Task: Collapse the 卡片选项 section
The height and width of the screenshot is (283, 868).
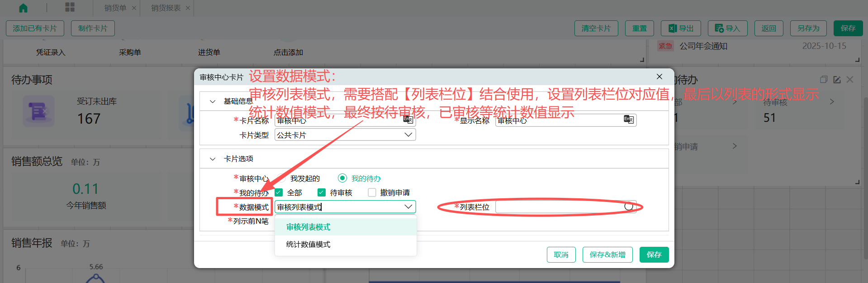Action: coord(213,159)
